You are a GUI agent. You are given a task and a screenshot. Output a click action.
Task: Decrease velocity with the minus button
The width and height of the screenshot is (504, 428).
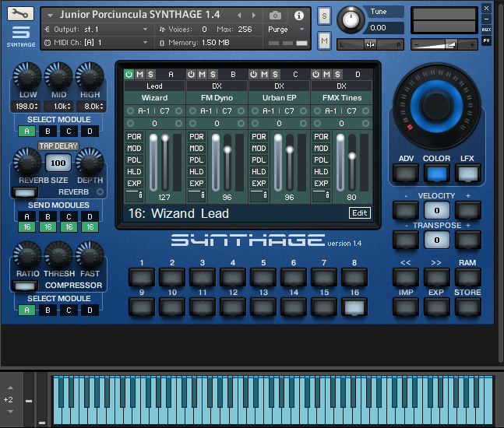pyautogui.click(x=406, y=211)
